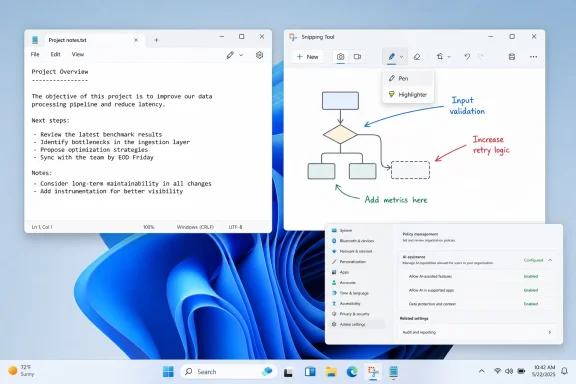Screen dimensions: 576x384
Task: Show hidden icons tray chevron
Action: (x=482, y=371)
